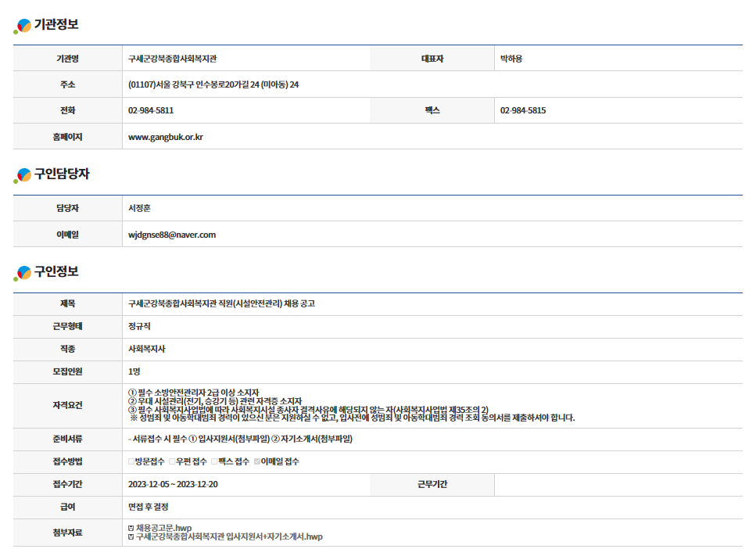756x549 pixels.
Task: Click the contact person name 서정훈
Action: click(x=140, y=209)
